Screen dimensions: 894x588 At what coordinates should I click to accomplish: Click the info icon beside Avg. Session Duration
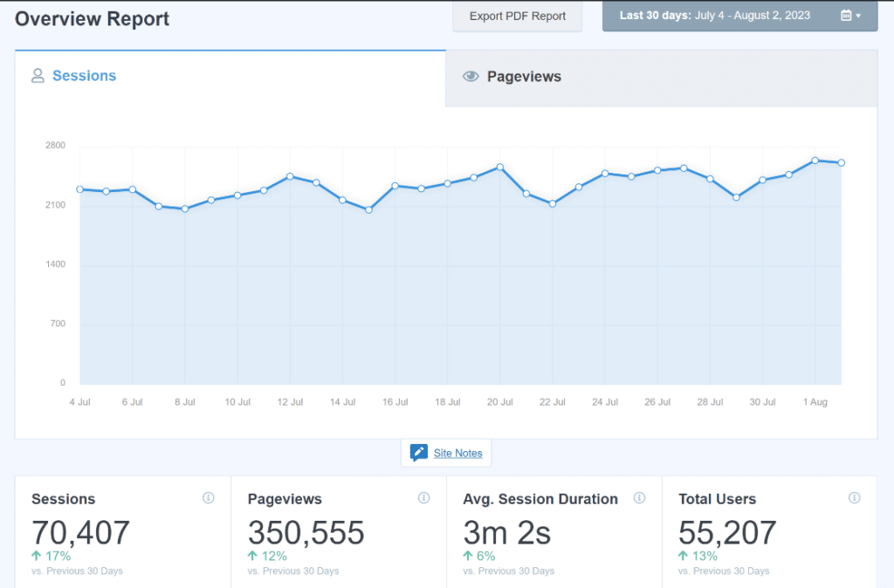coord(639,497)
